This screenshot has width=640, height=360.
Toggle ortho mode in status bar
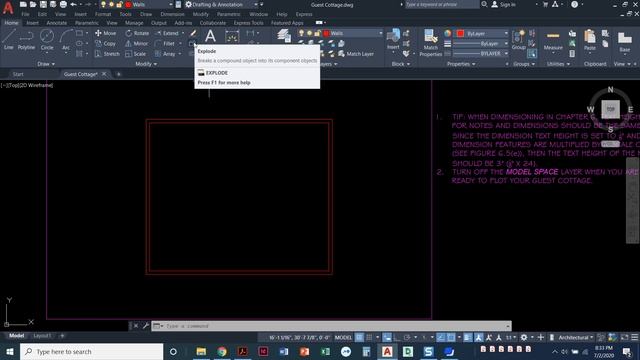coord(396,337)
